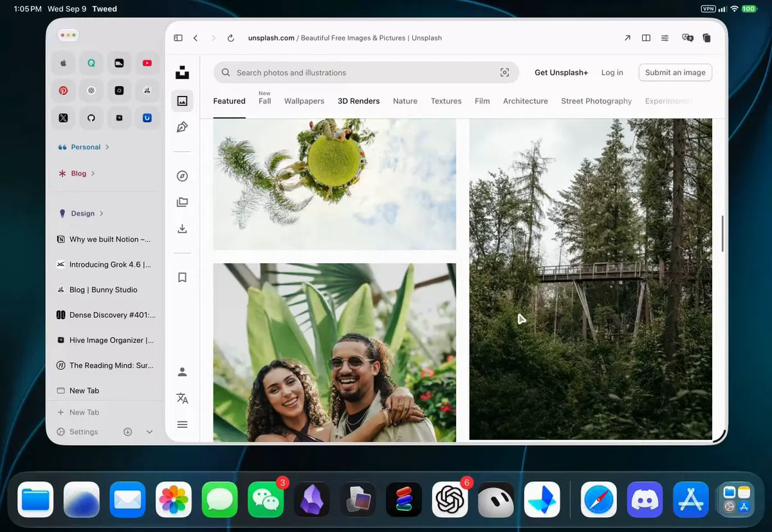This screenshot has height=532, width=772.
Task: Click the Log in link
Action: [x=612, y=73]
